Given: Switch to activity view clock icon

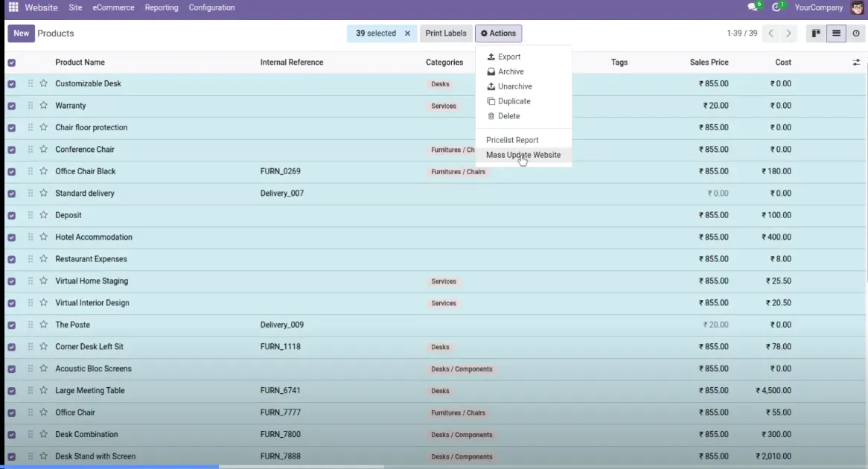Looking at the screenshot, I should (x=856, y=33).
